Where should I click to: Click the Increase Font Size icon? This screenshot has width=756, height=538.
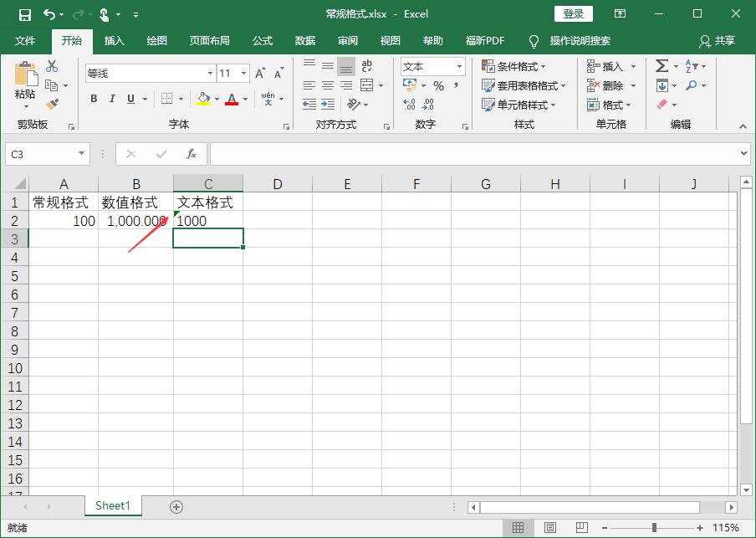pyautogui.click(x=260, y=74)
